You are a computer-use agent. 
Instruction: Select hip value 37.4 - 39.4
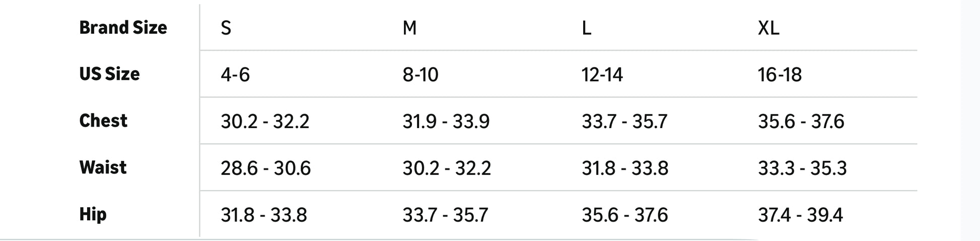point(800,215)
